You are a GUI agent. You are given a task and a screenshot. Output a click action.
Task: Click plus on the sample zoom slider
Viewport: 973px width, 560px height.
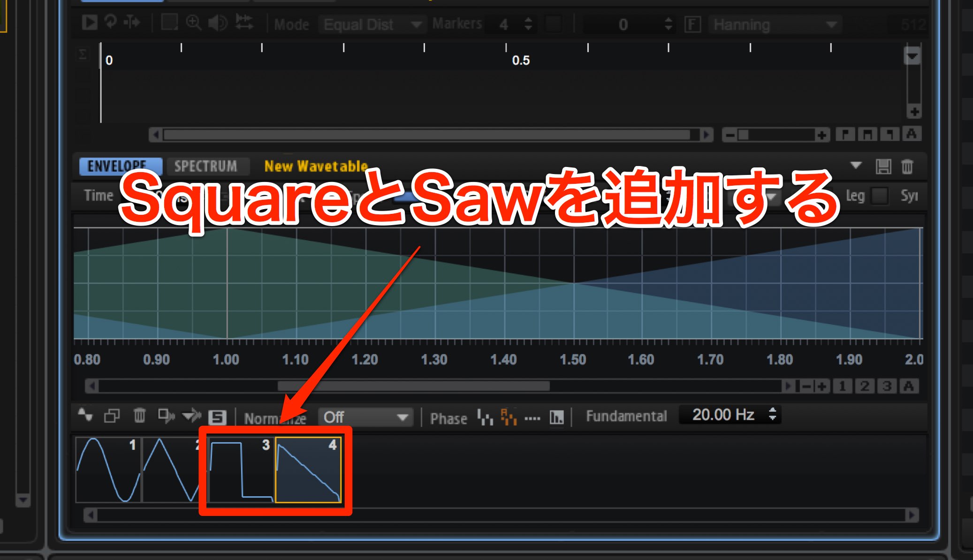(x=821, y=136)
